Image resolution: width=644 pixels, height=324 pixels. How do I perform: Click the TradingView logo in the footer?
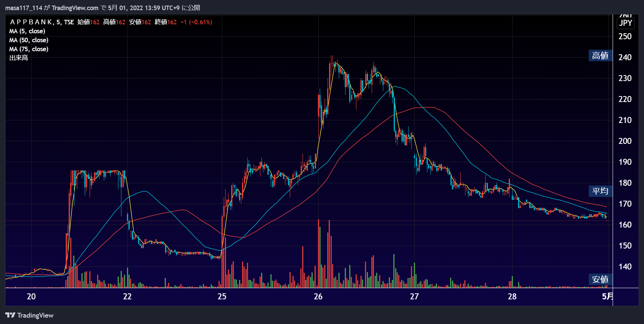point(30,315)
